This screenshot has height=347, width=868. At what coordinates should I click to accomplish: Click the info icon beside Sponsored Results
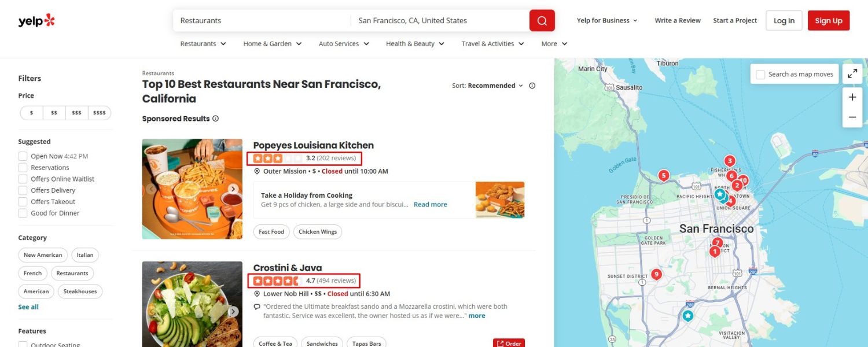click(216, 119)
